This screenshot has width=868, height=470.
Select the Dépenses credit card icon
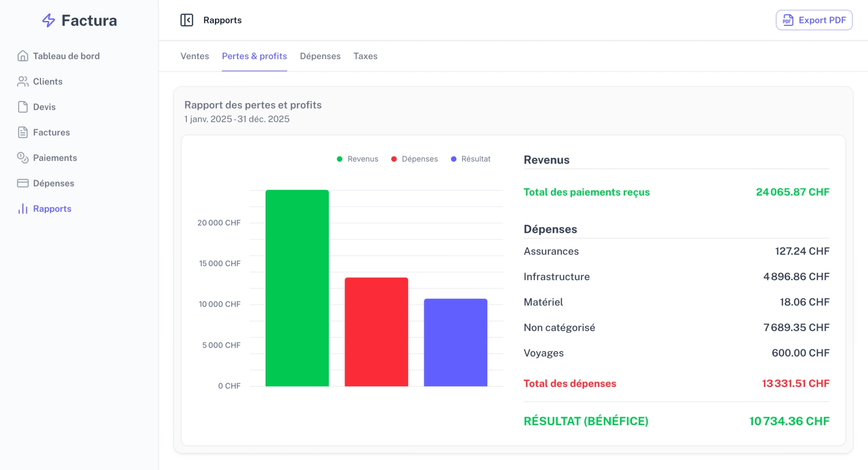click(23, 183)
